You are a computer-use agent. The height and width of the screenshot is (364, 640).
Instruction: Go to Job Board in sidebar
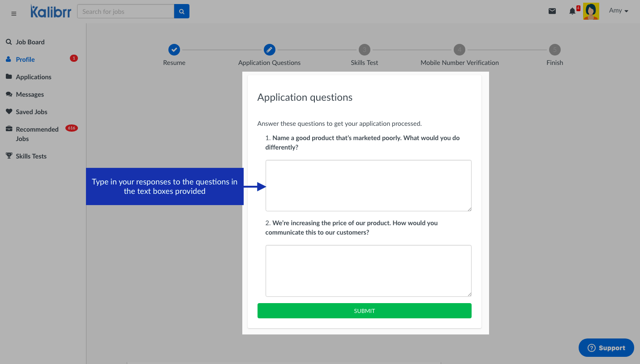point(30,42)
